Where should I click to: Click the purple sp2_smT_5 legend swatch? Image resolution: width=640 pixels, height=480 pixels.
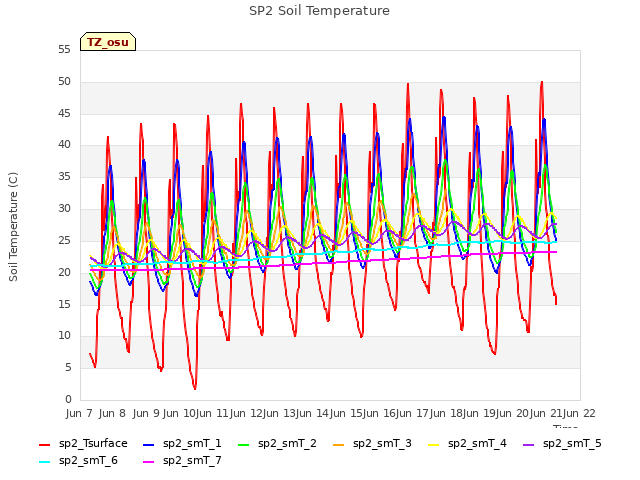pos(529,444)
